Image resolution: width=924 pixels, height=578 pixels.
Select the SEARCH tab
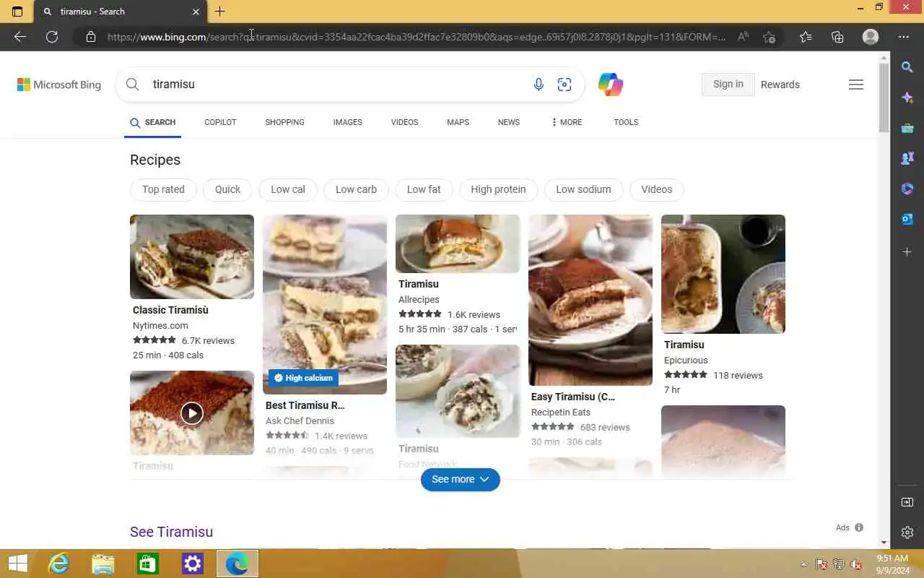[152, 122]
